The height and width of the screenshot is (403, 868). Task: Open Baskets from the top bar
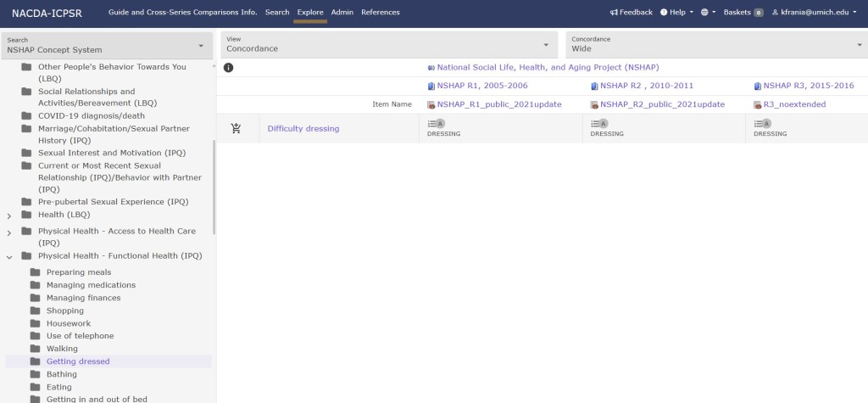click(x=743, y=12)
